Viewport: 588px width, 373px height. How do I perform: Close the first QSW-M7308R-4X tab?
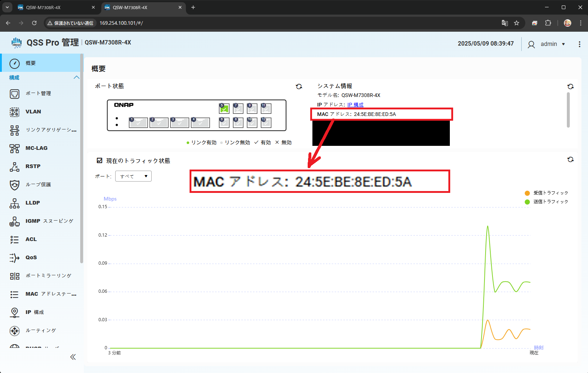coord(93,7)
